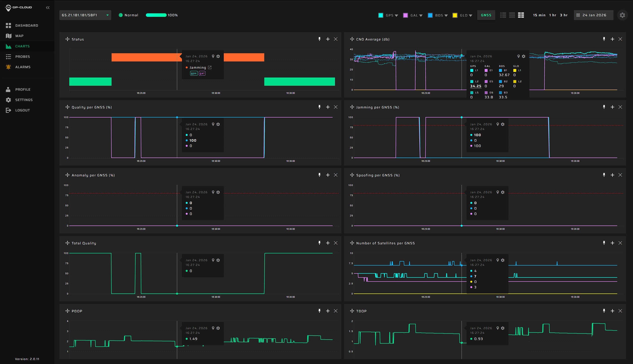Close the TDOP chart panel

click(620, 311)
